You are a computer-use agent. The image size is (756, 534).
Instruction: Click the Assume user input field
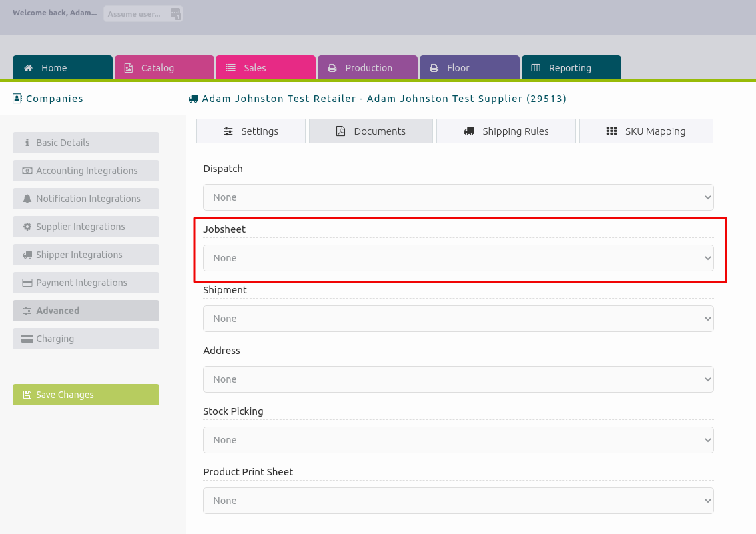point(143,14)
